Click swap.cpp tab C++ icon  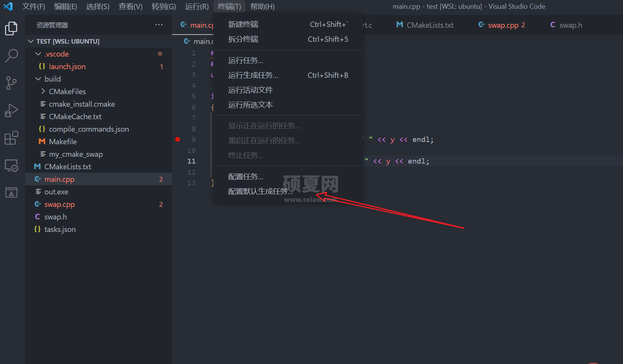(481, 25)
